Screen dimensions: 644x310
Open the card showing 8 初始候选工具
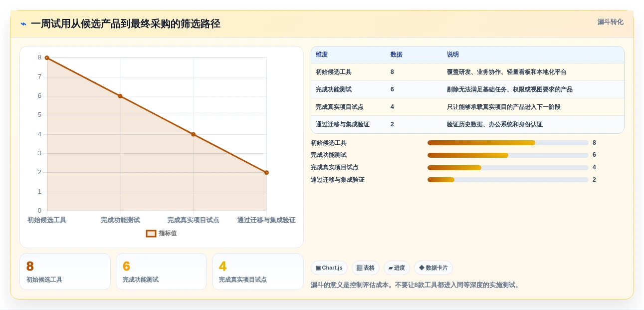65,272
